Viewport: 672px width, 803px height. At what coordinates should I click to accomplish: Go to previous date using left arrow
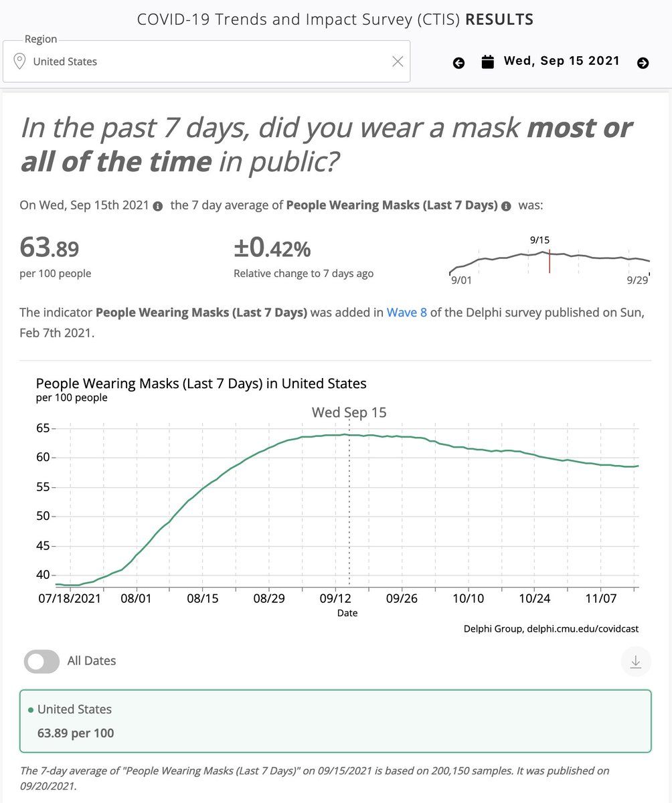458,63
